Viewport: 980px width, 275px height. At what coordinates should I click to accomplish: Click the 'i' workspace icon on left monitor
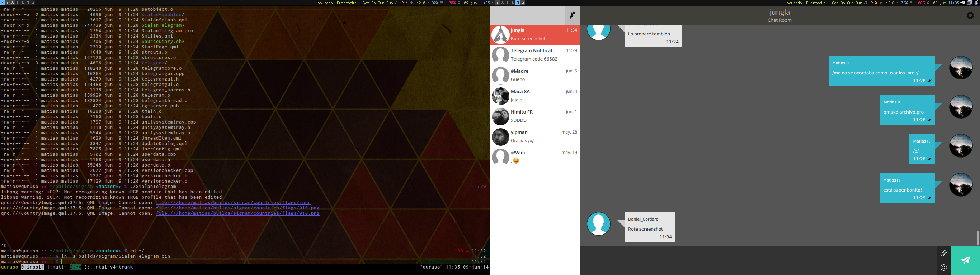coord(18,3)
